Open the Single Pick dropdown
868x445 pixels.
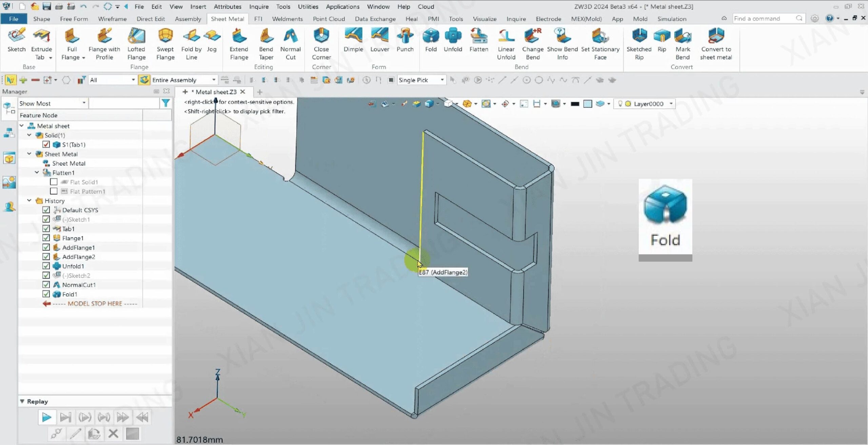442,80
